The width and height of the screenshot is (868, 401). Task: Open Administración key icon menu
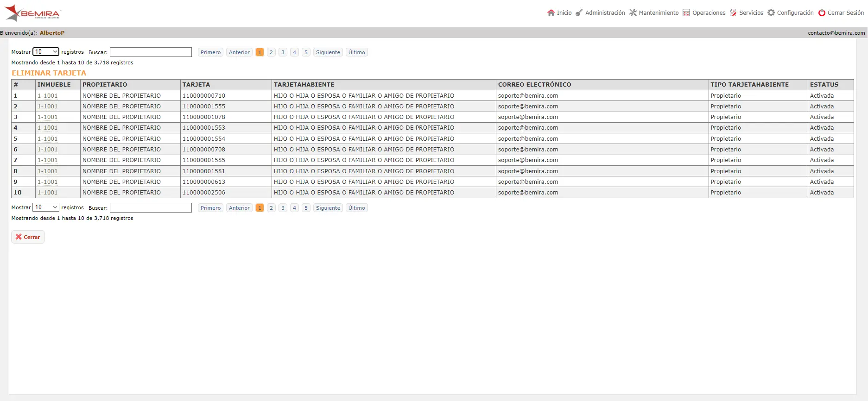pos(579,13)
